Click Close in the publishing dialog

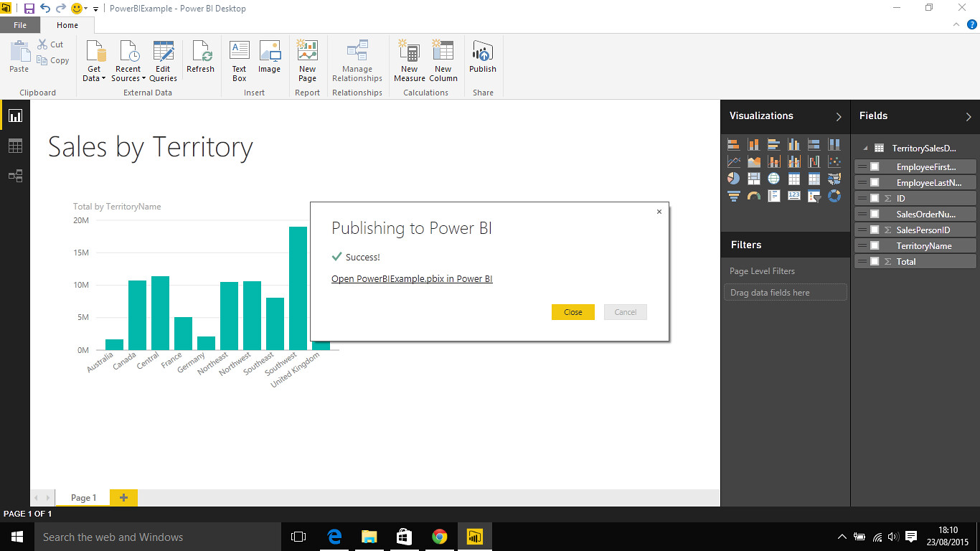pyautogui.click(x=573, y=312)
